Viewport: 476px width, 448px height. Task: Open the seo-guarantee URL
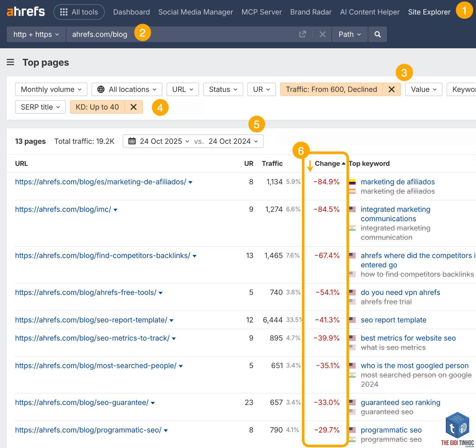[82, 403]
